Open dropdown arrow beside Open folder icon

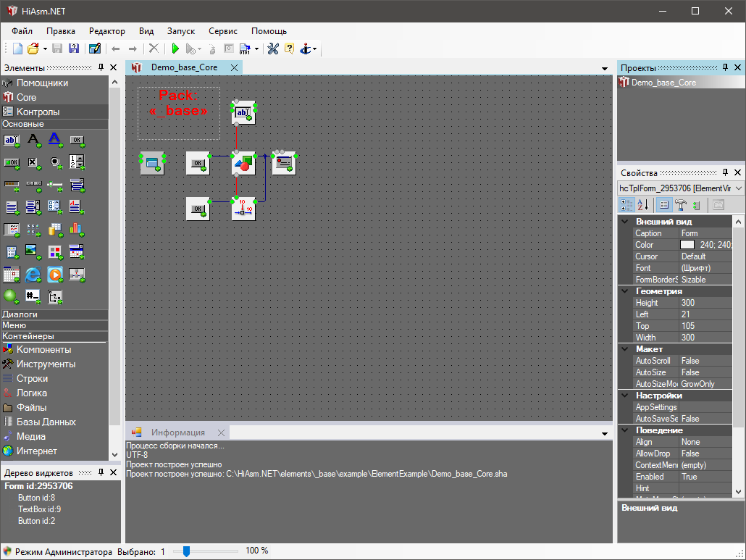click(45, 49)
